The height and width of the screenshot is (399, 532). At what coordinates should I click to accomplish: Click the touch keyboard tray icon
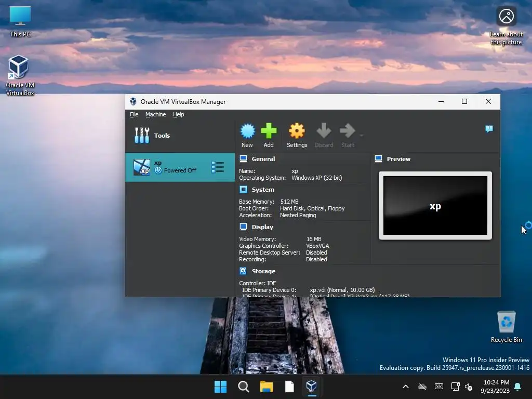438,387
